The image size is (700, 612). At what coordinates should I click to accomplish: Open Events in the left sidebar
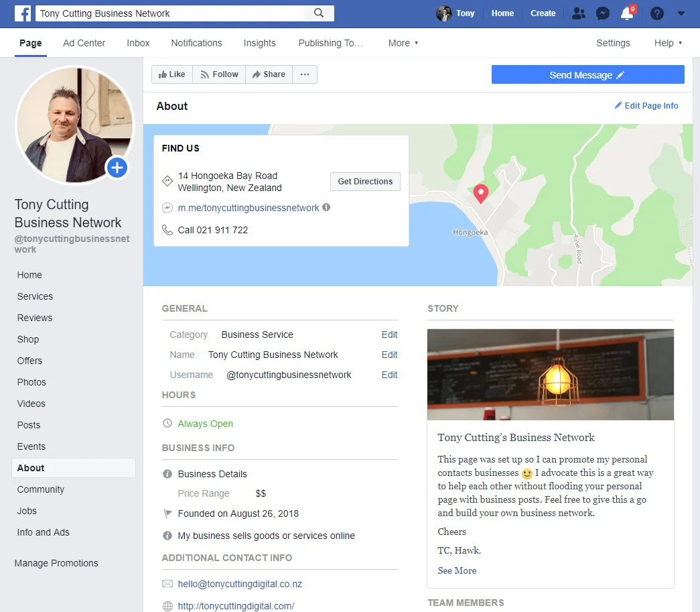[x=31, y=446]
